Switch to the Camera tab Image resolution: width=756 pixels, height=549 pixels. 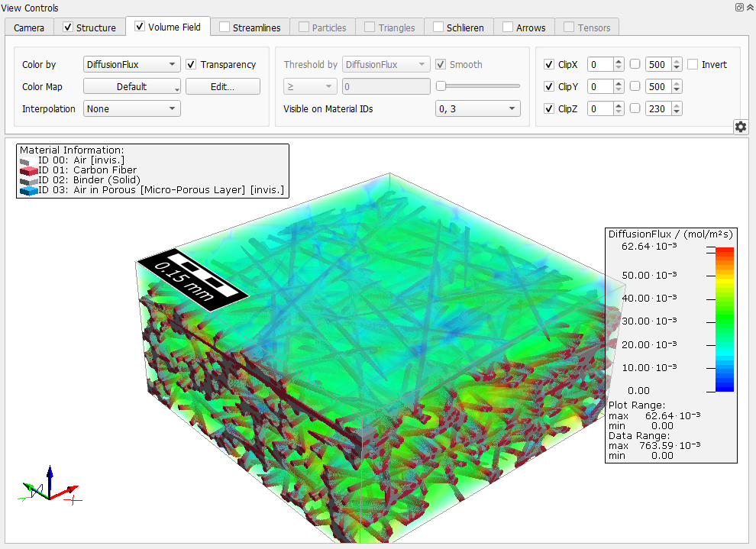tap(29, 26)
